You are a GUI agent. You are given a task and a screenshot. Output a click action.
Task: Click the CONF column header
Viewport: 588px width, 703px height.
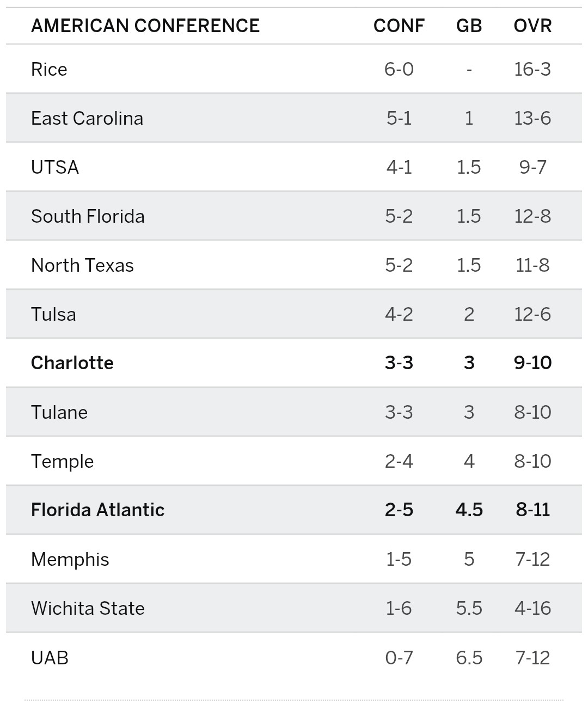[399, 26]
